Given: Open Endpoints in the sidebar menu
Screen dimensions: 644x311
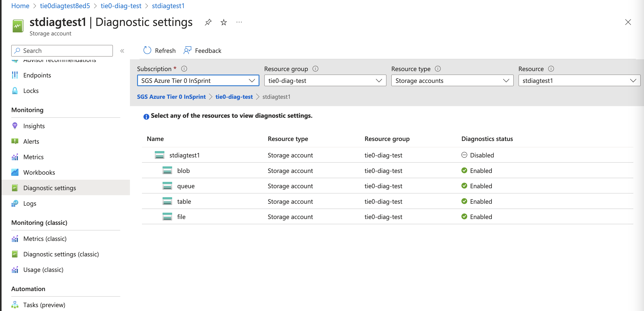Looking at the screenshot, I should [37, 75].
